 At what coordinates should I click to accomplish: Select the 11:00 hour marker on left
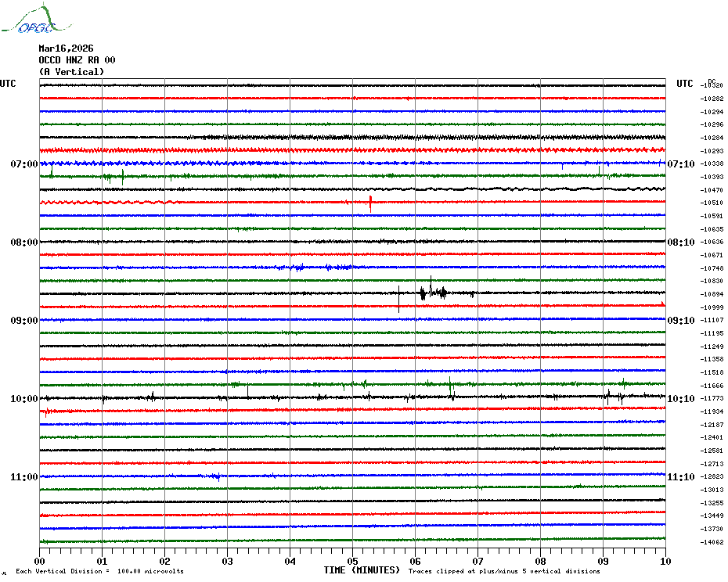pos(23,477)
